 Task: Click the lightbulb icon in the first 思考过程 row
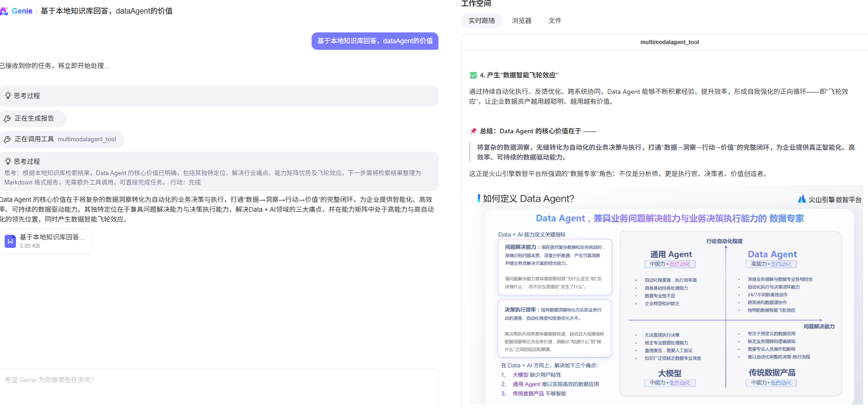coord(8,95)
